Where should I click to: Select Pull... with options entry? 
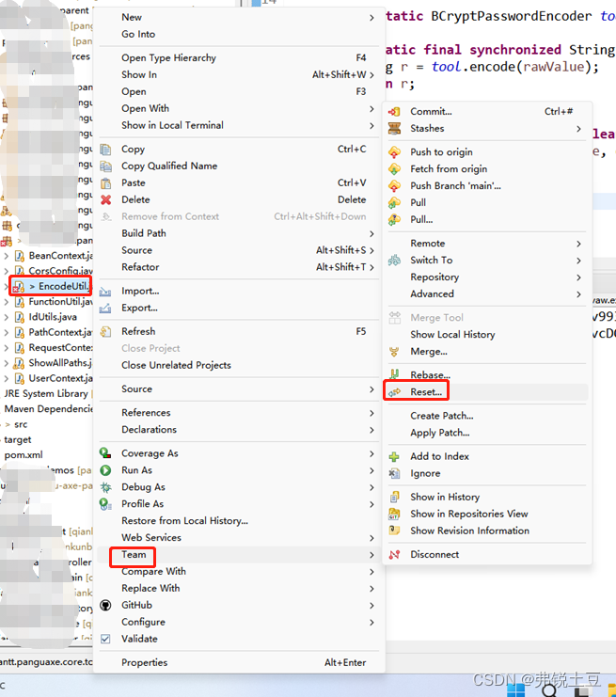point(487,219)
